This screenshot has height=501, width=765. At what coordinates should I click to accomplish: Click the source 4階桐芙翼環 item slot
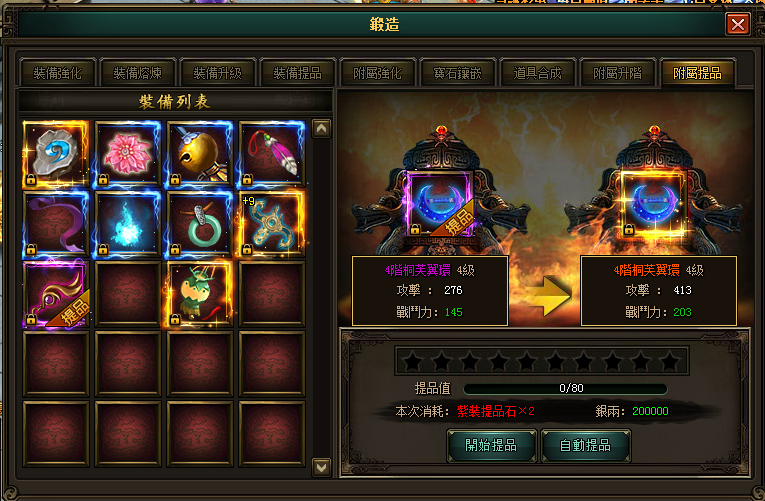[x=440, y=203]
